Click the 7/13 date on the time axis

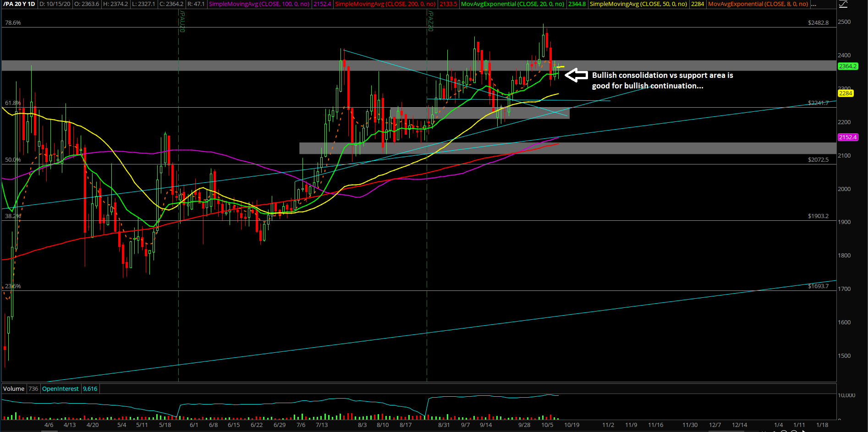pos(322,425)
